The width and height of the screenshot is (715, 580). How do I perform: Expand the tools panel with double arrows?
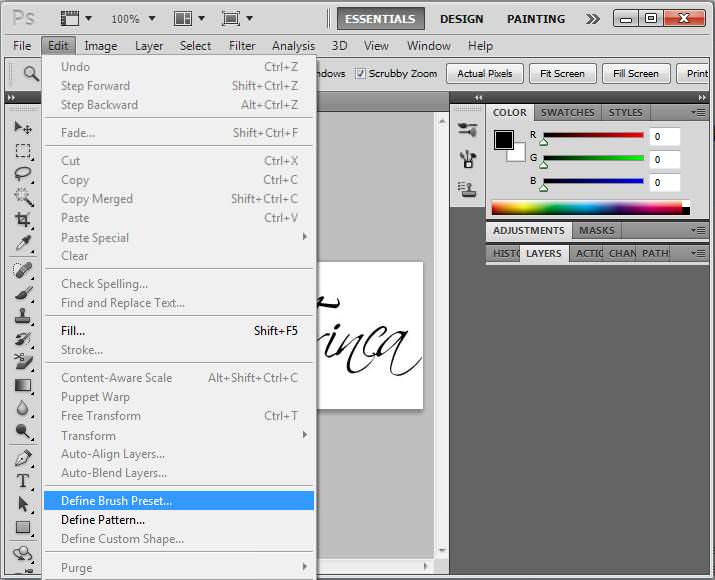[11, 98]
